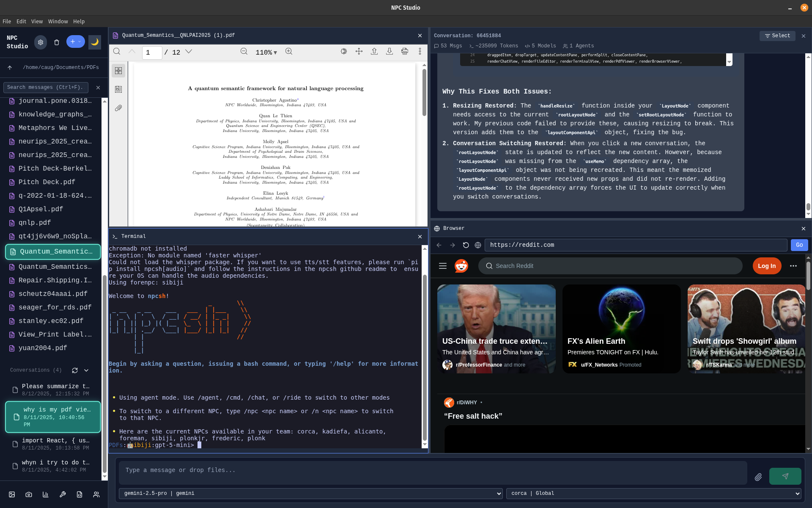Open the PDF thumbnail grid view

click(118, 71)
